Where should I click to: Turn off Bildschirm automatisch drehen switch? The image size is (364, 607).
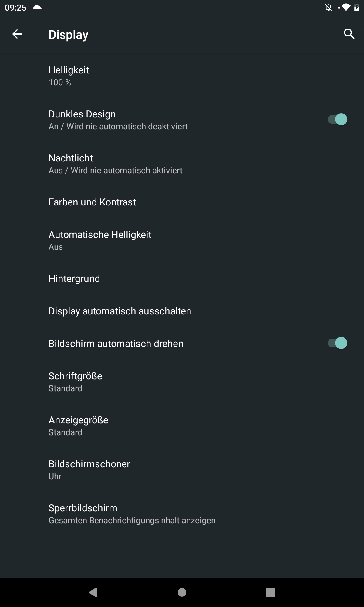point(337,343)
